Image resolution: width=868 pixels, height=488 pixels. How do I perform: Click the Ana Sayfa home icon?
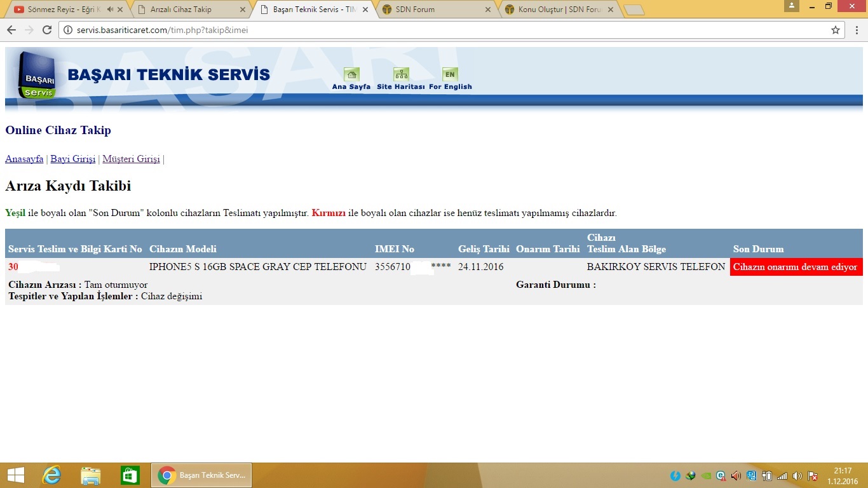point(351,74)
